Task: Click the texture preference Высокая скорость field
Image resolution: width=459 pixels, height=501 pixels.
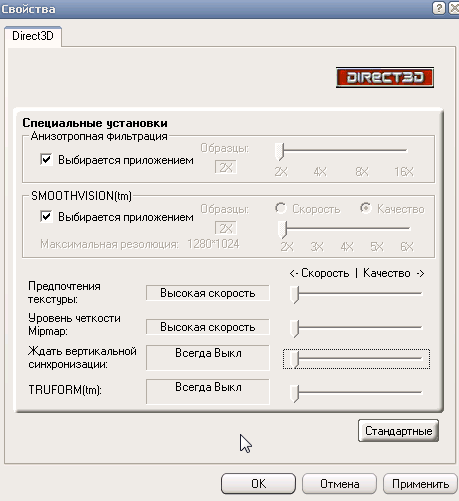Action: (208, 293)
